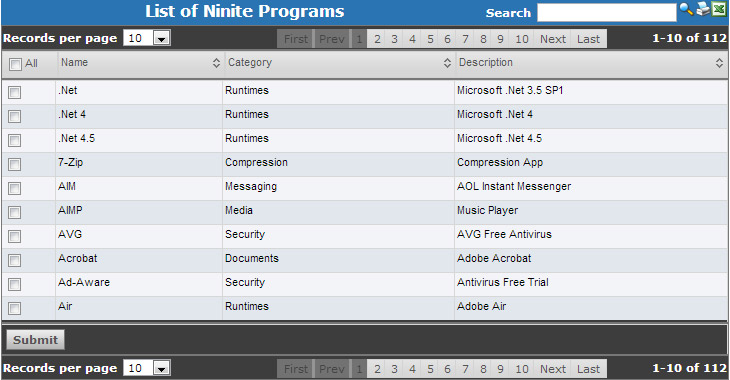The width and height of the screenshot is (730, 380).
Task: Check the Acrobat row checkbox
Action: pos(14,260)
